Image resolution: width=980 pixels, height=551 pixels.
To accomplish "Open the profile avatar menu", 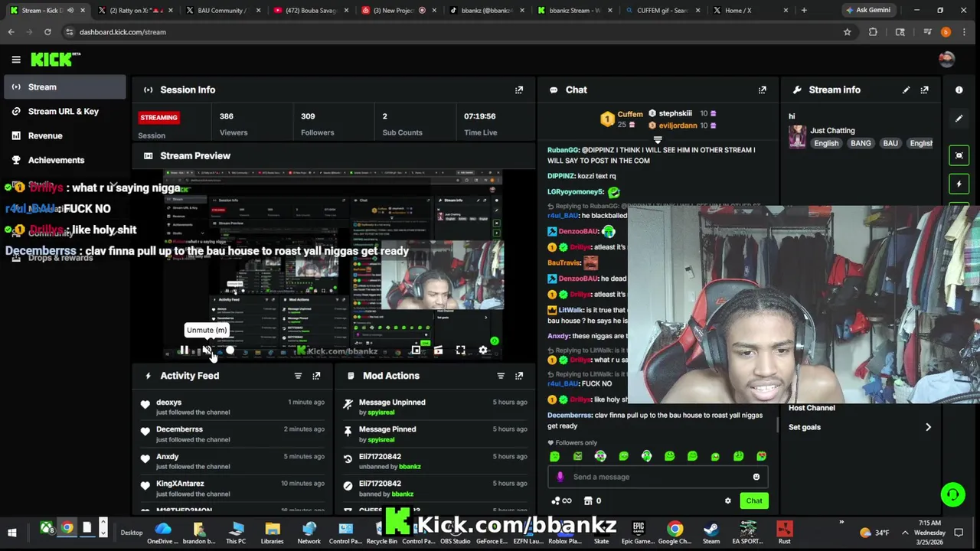I will point(947,59).
